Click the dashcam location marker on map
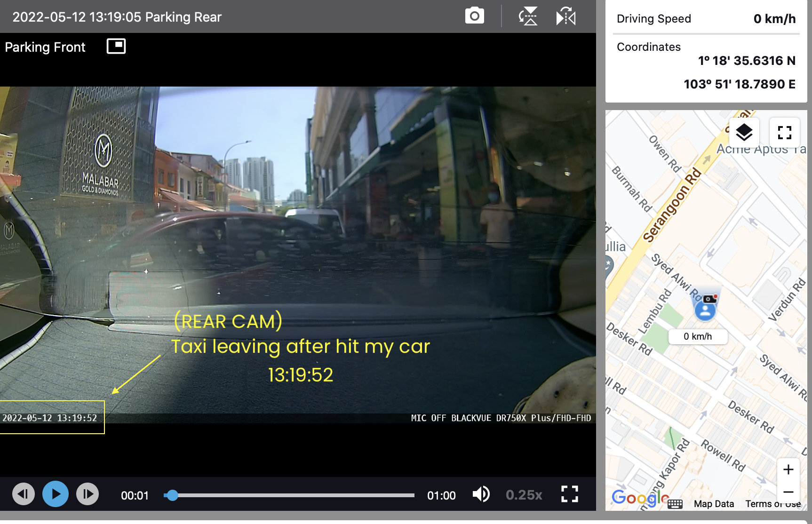The width and height of the screenshot is (812, 524). click(x=705, y=307)
